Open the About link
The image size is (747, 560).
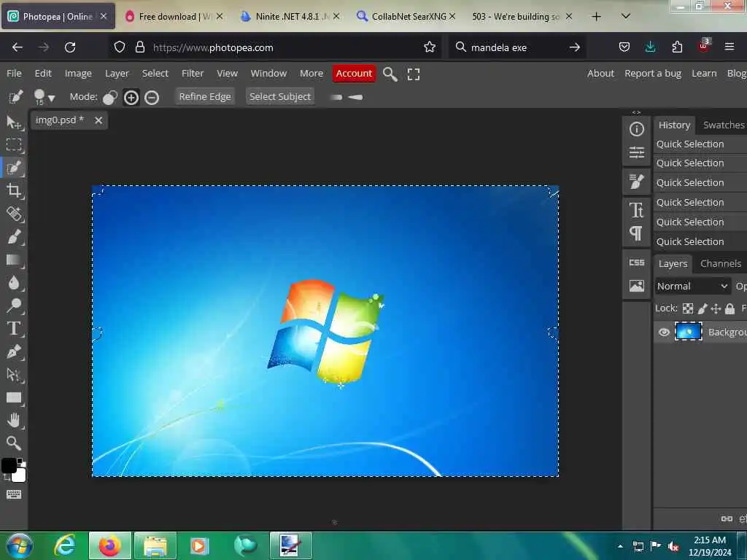[600, 74]
